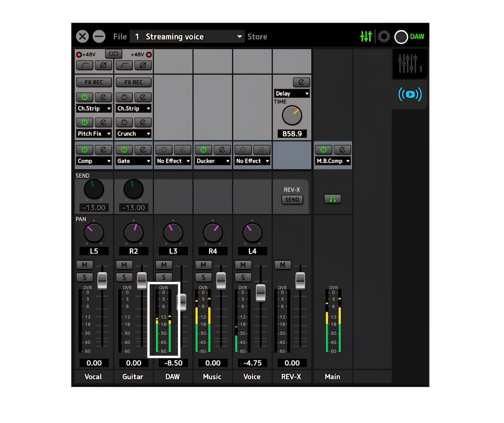The width and height of the screenshot is (504, 423).
Task: Switch to the streaming side tab
Action: coord(410,95)
